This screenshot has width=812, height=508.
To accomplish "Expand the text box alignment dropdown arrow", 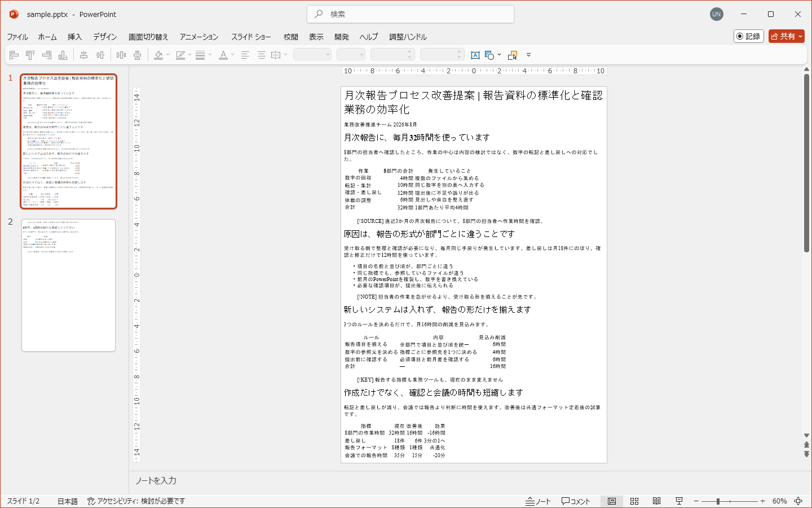I will (x=285, y=55).
